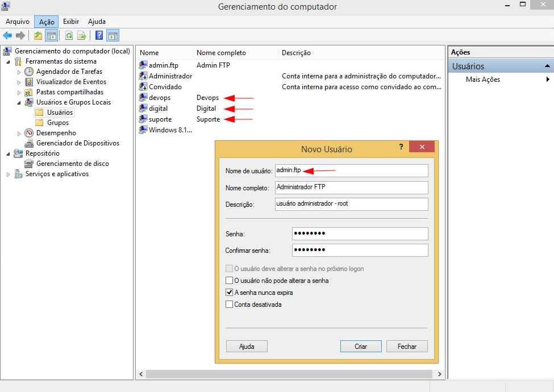Select Agendador de Tarefas clock icon
The height and width of the screenshot is (392, 554).
30,72
